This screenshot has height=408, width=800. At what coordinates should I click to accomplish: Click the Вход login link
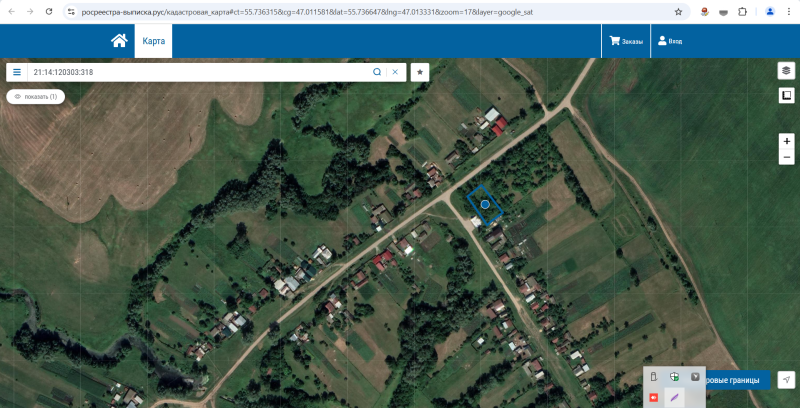pos(670,41)
